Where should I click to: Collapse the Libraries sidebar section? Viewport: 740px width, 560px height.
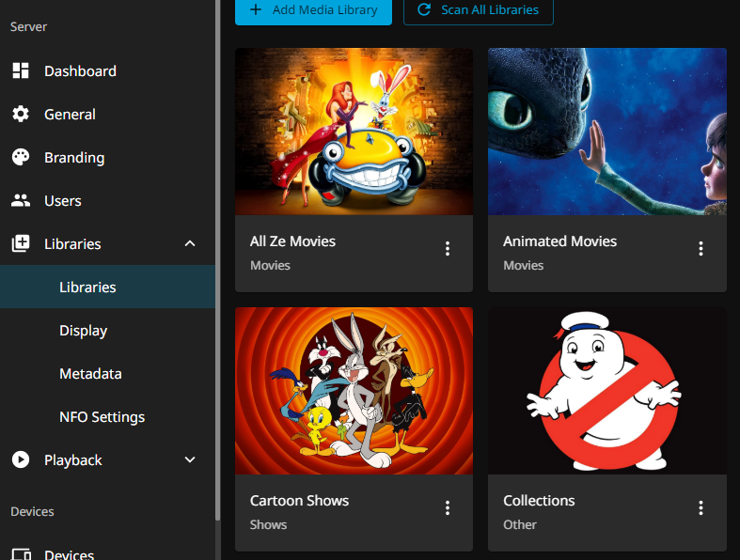190,244
